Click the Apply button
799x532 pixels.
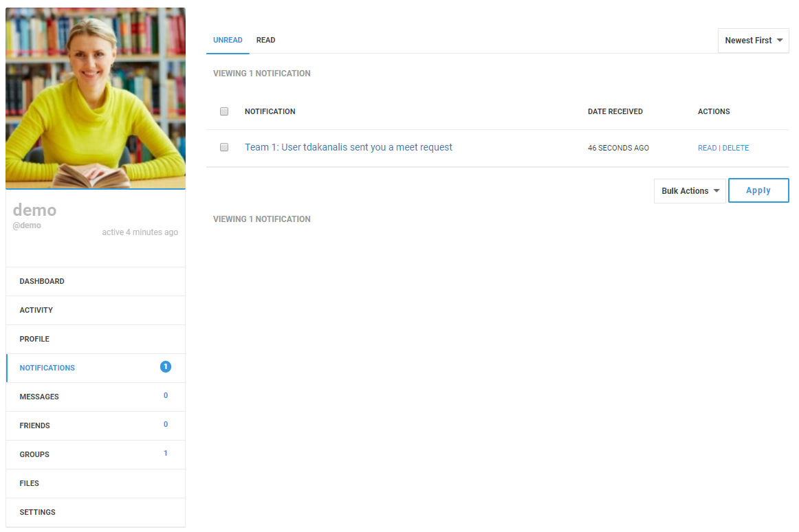pyautogui.click(x=758, y=190)
